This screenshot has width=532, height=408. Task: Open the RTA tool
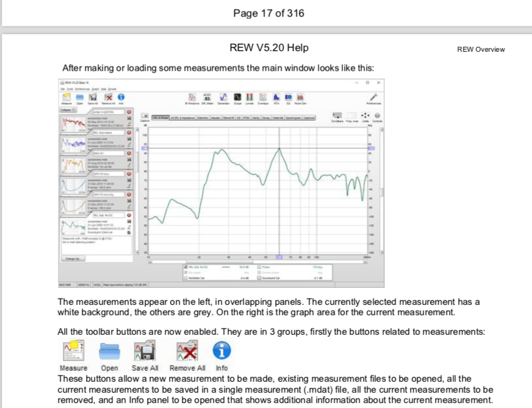[276, 98]
